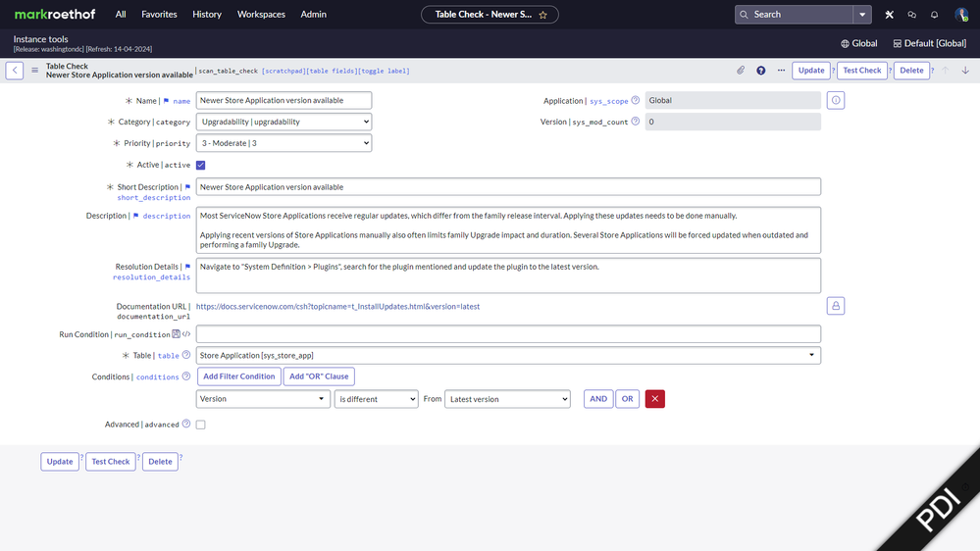Viewport: 980px width, 551px height.
Task: Click the top Test Check button
Action: 862,71
